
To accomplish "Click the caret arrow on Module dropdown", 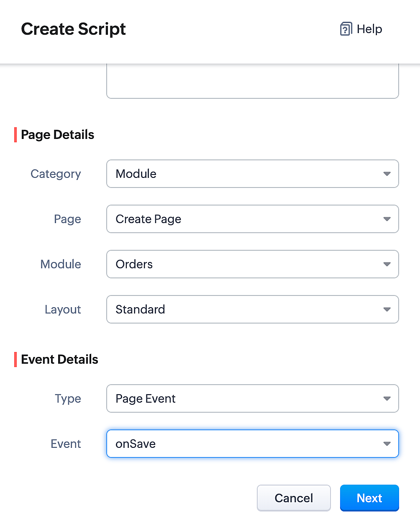I will [387, 264].
